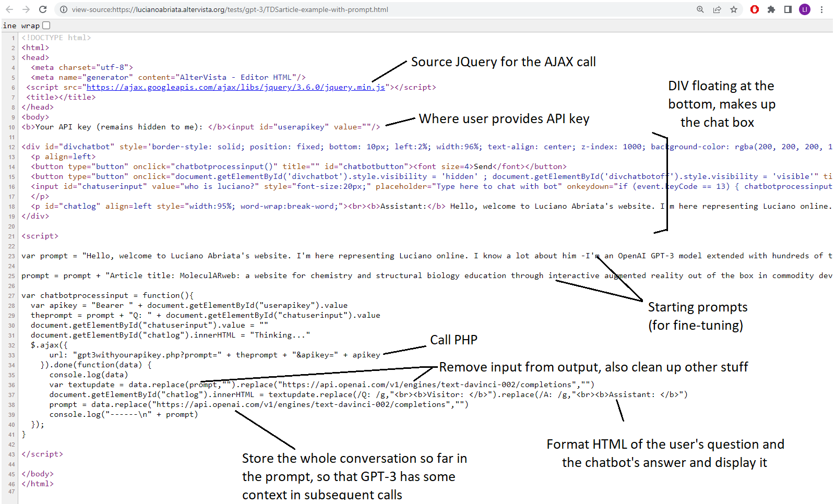Click the console.log("------\n" + prompt) line

[124, 414]
